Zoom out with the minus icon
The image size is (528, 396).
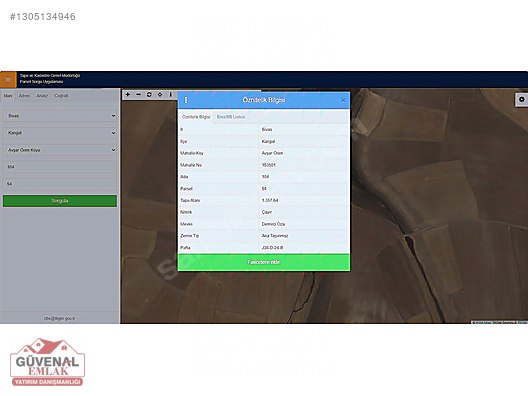(138, 95)
